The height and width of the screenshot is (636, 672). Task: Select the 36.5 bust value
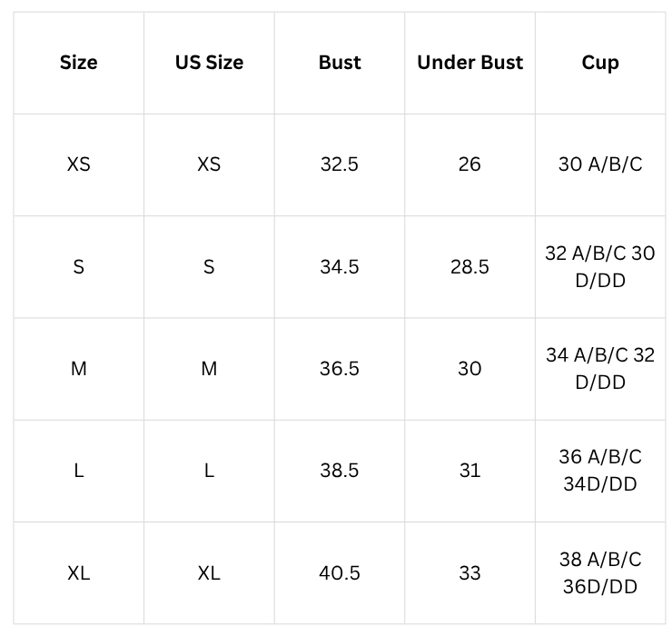(340, 369)
